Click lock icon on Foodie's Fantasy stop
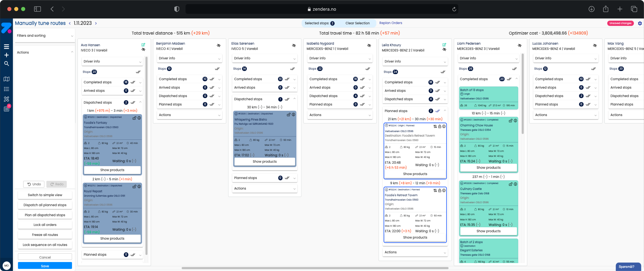Screen dimensions: 644x271 (x=134, y=118)
